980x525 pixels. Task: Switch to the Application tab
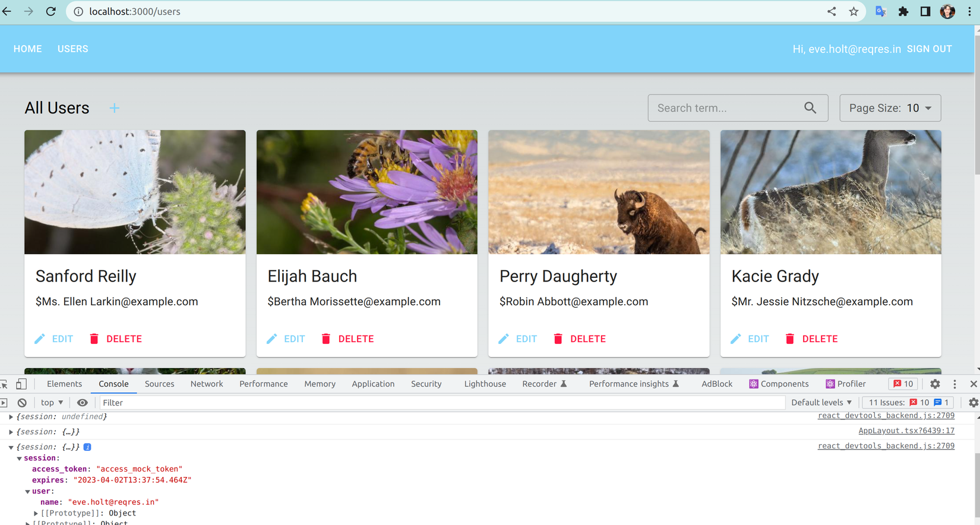[x=373, y=384]
